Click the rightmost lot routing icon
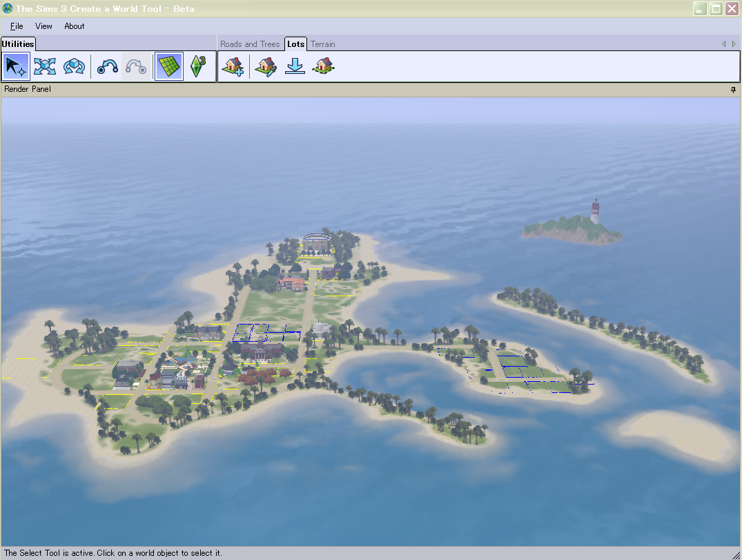Screen dimensions: 742x560 (323, 66)
